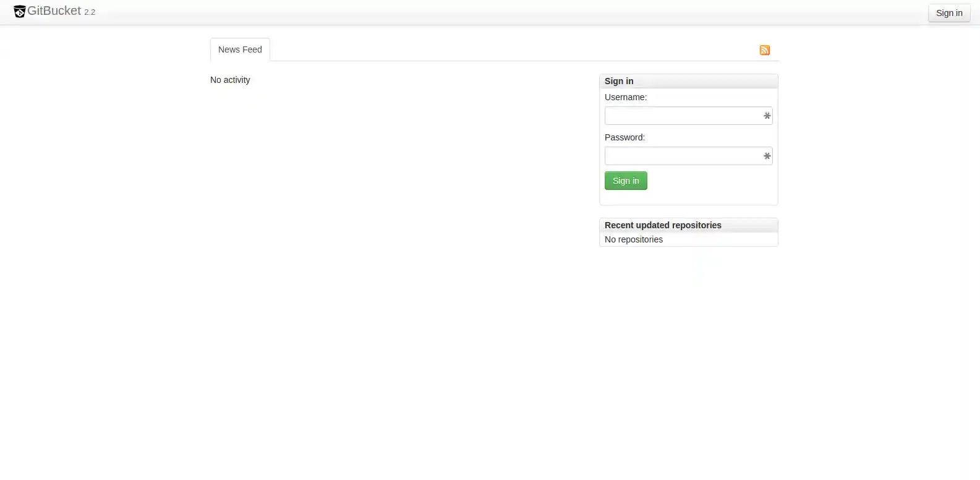
Task: Click the GitBucket mascot logo icon
Action: pyautogui.click(x=20, y=12)
